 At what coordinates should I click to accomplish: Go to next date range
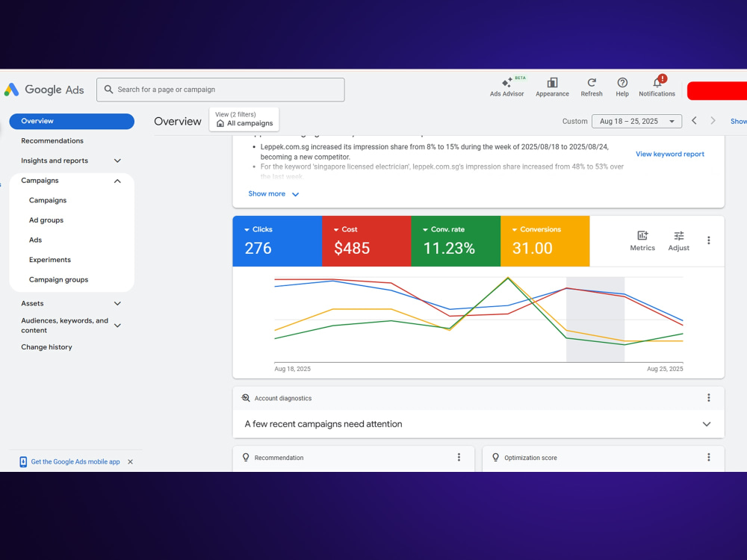pos(713,121)
